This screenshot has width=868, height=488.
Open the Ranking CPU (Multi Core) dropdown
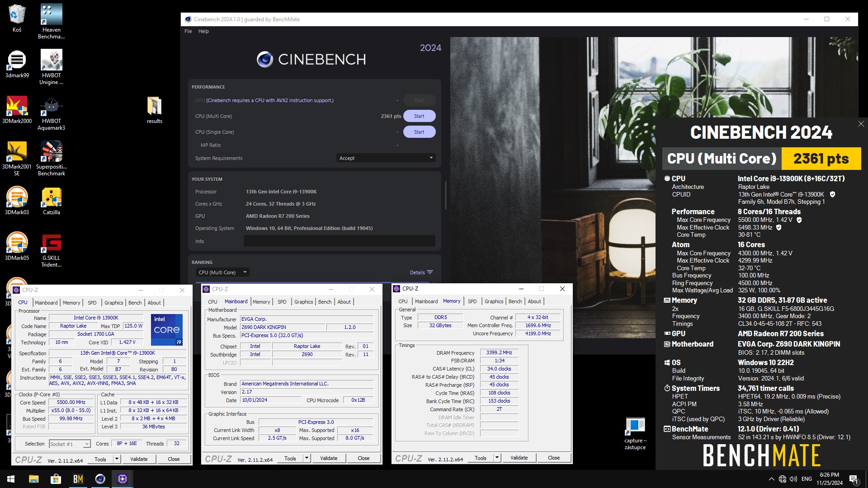click(x=223, y=272)
